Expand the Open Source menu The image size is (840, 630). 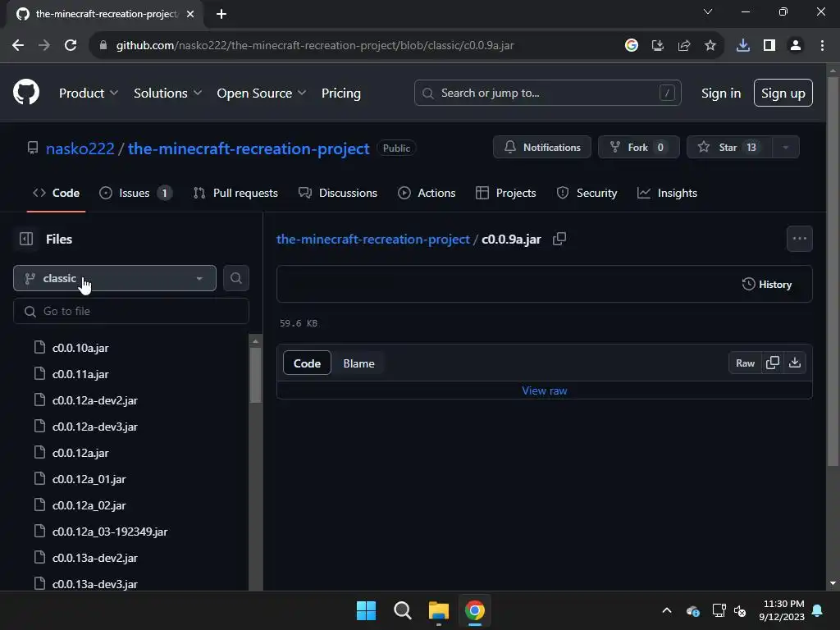pyautogui.click(x=262, y=94)
